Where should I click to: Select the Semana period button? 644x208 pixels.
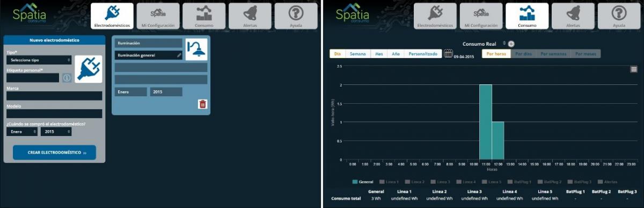[x=358, y=54]
